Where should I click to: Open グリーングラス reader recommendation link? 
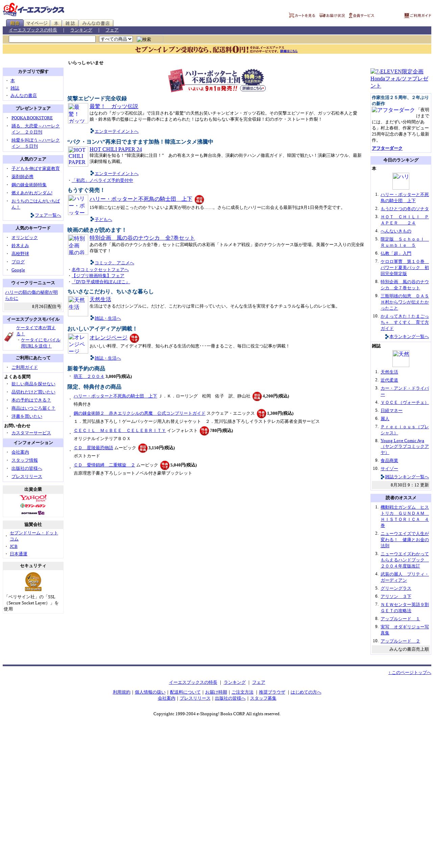(396, 588)
